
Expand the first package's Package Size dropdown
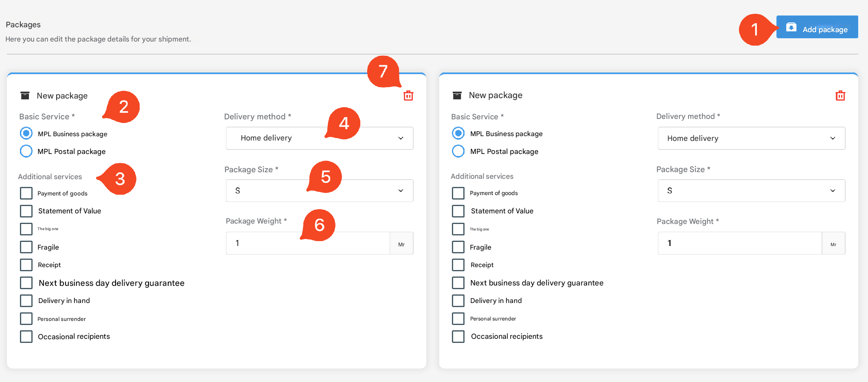[x=319, y=191]
